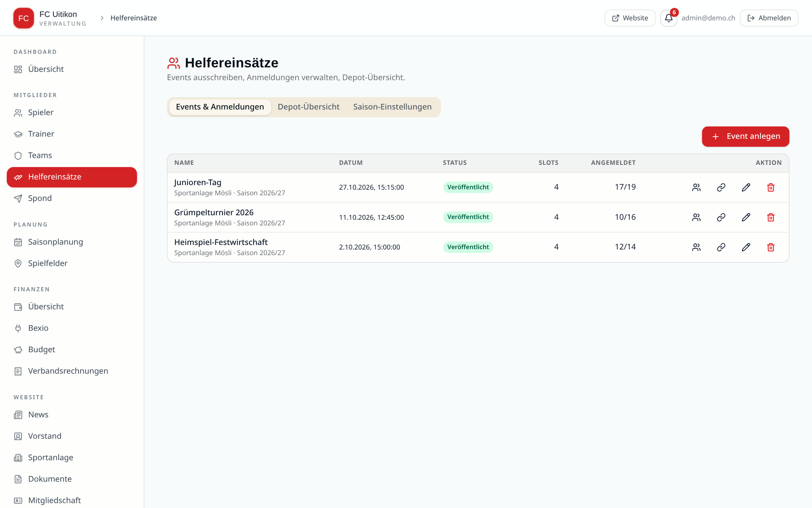Copy link icon for Junioren-Tag row

point(721,187)
